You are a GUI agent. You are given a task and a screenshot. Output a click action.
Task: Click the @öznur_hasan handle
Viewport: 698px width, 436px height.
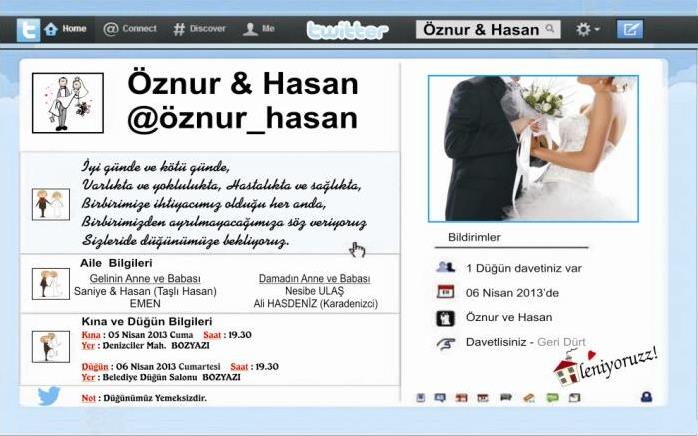pyautogui.click(x=243, y=118)
